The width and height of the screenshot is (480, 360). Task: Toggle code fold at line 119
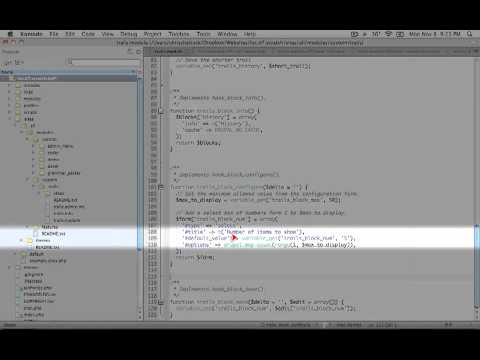[161, 302]
